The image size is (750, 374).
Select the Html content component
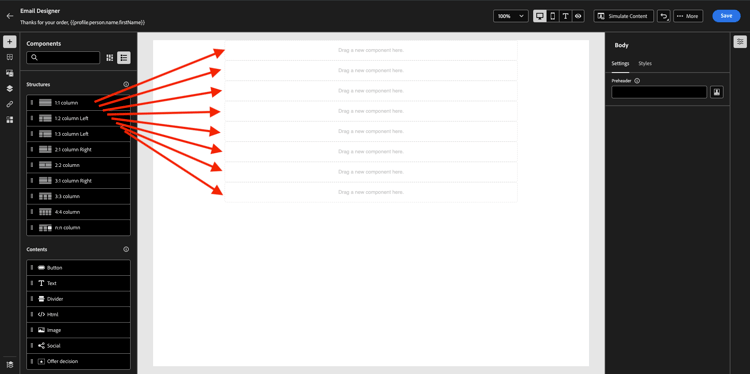click(78, 314)
